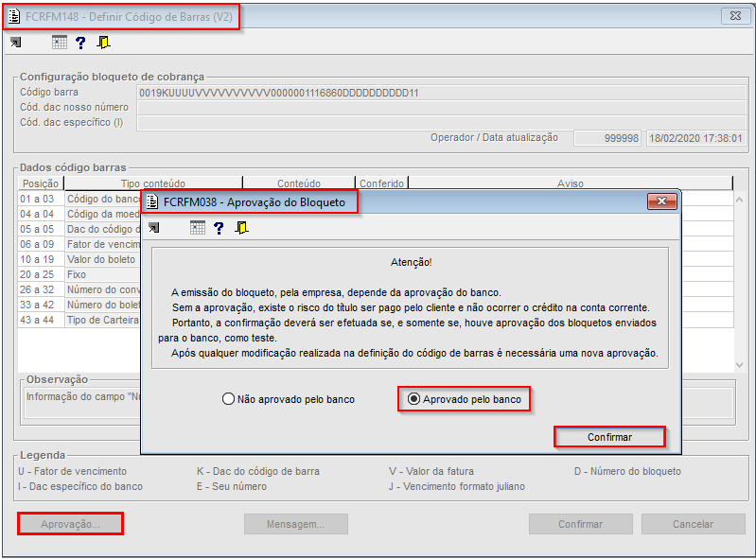Open the calendar icon in the FCRFM038 dialog toolbar
The image size is (756, 559).
(x=198, y=227)
